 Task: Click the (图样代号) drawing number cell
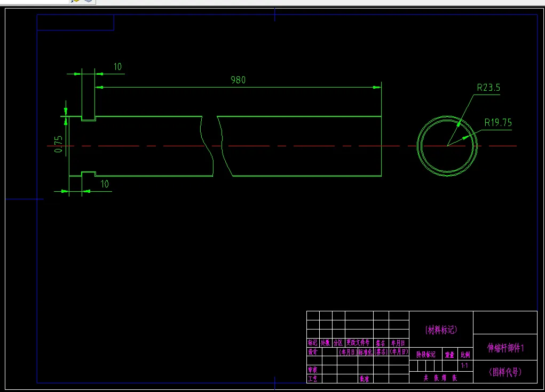coord(505,372)
